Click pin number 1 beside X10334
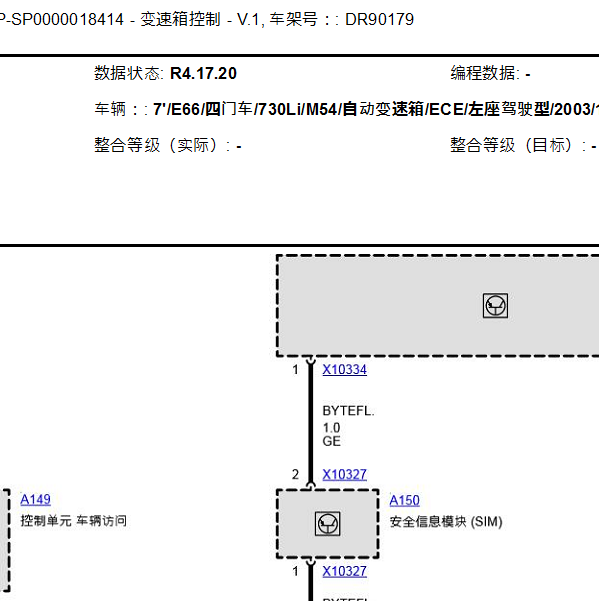 pos(295,369)
